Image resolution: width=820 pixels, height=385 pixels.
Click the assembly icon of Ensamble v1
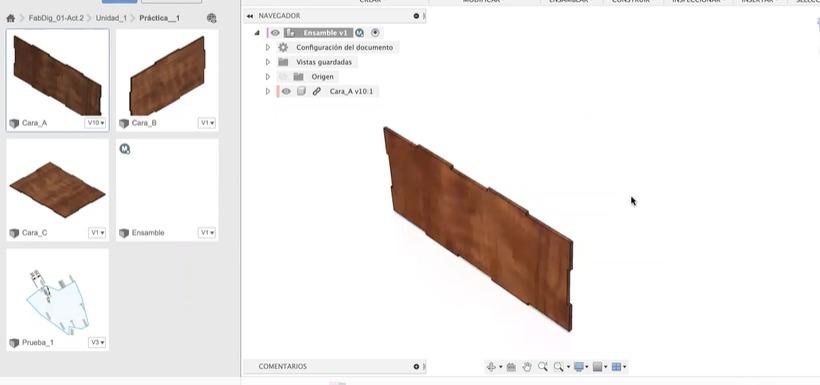click(x=291, y=33)
